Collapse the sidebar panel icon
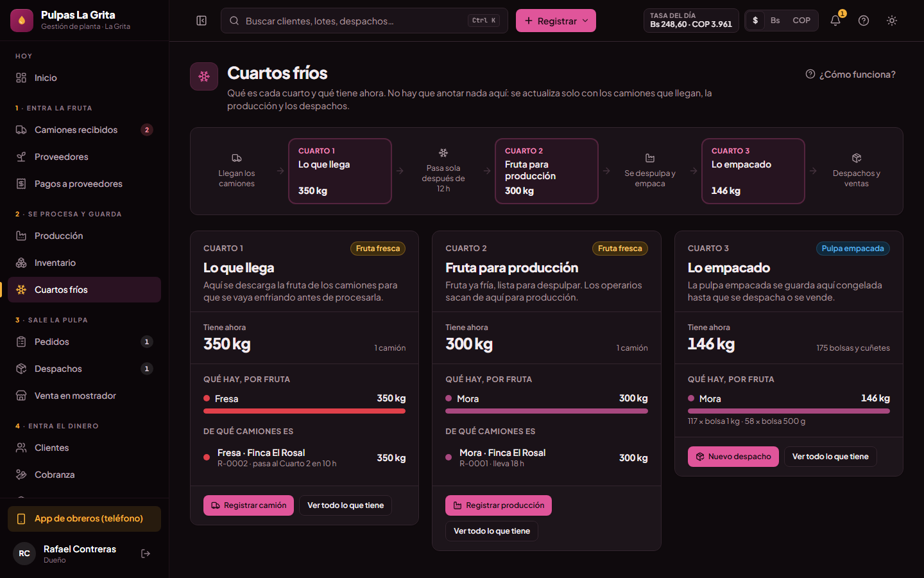Viewport: 924px width, 578px height. pyautogui.click(x=201, y=21)
